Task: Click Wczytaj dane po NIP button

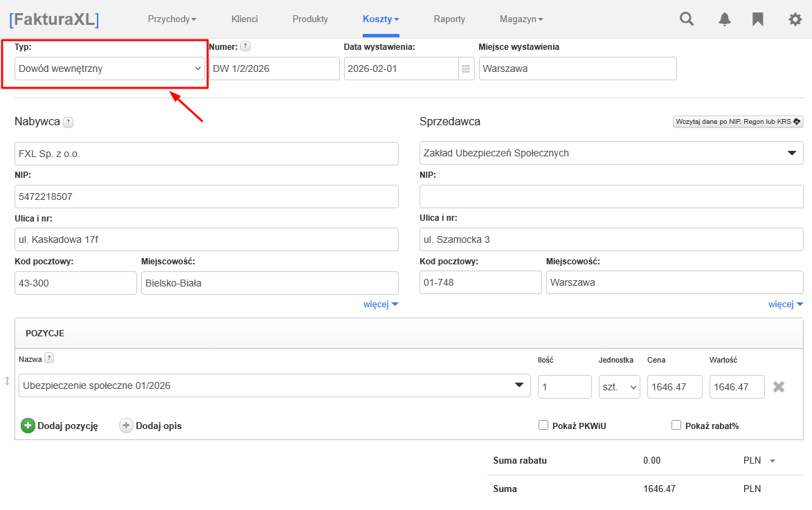Action: pyautogui.click(x=738, y=122)
